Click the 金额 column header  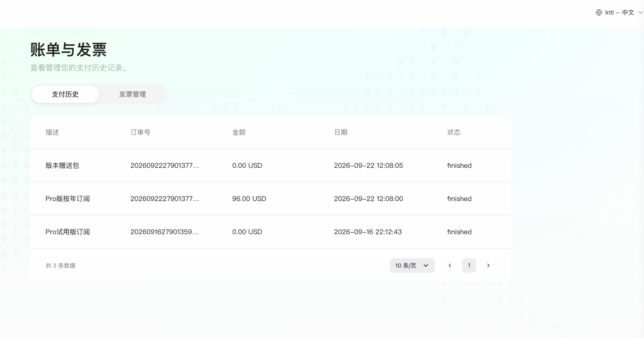[x=239, y=132]
